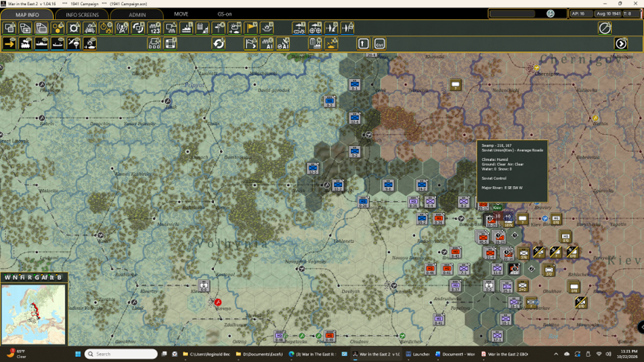Click the first aircraft icon in upper toolbar
Screen dimensions: 644x362
(x=331, y=28)
